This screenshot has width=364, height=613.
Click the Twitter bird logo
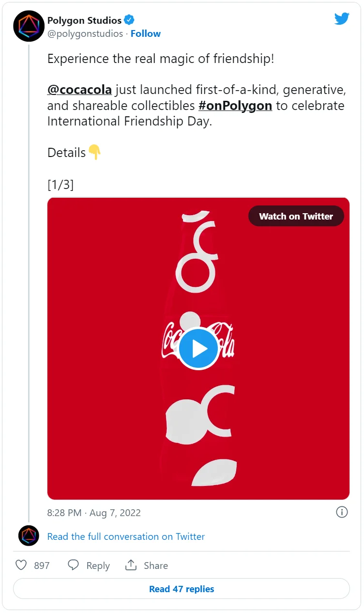click(342, 19)
